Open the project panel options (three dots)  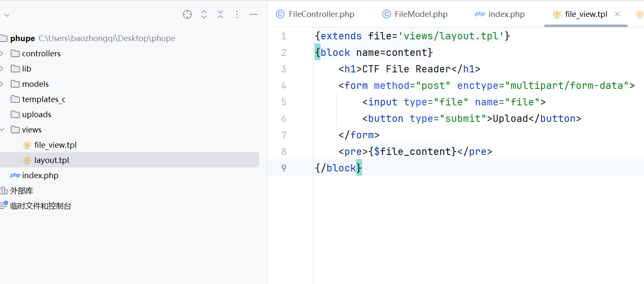point(237,15)
